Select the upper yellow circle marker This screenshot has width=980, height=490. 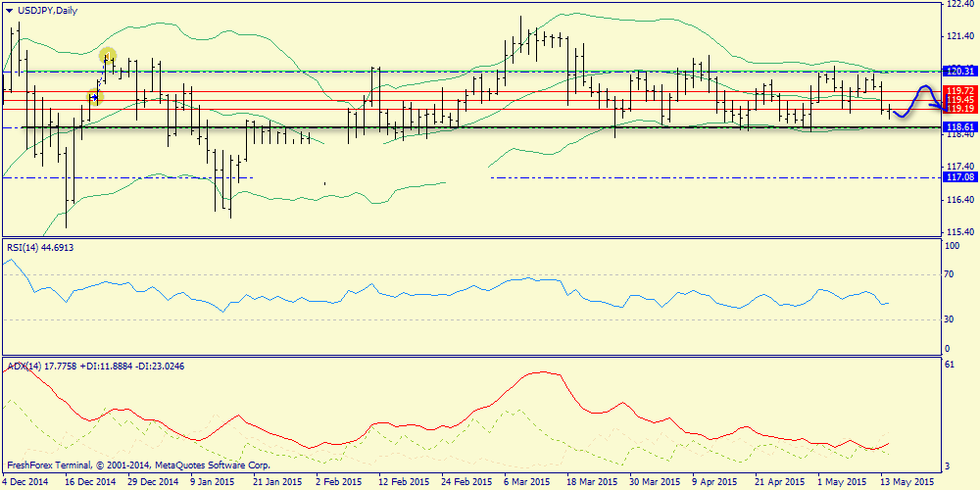[x=108, y=57]
